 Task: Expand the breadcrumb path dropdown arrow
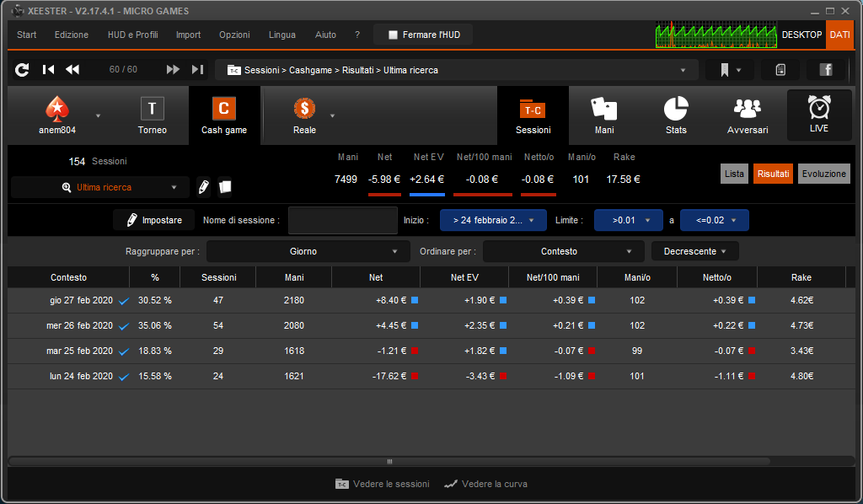pyautogui.click(x=683, y=70)
